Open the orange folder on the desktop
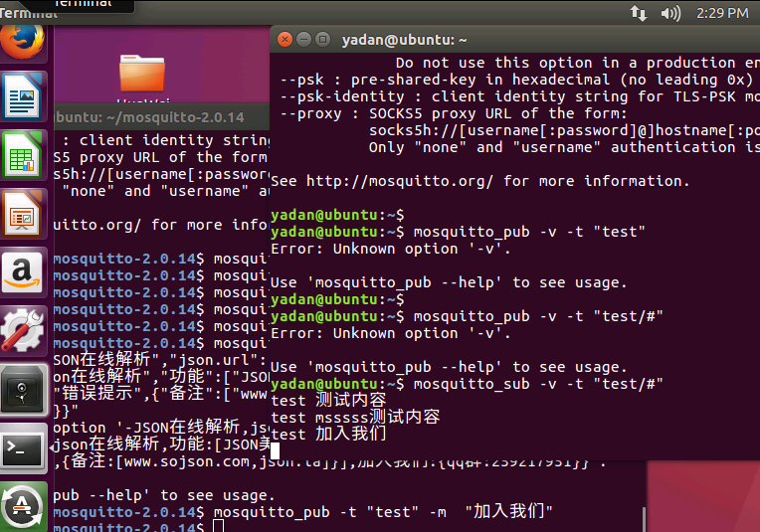The width and height of the screenshot is (760, 532). pyautogui.click(x=142, y=74)
